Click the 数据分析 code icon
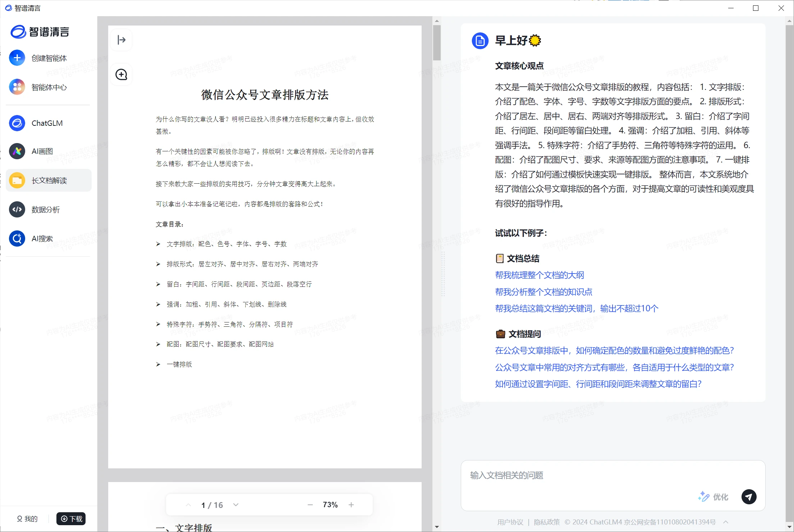 [17, 209]
